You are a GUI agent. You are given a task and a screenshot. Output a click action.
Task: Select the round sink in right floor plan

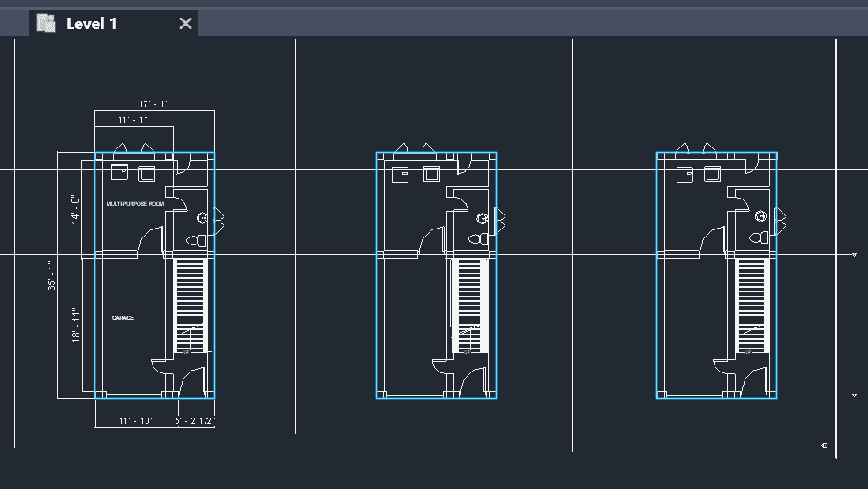tap(762, 218)
